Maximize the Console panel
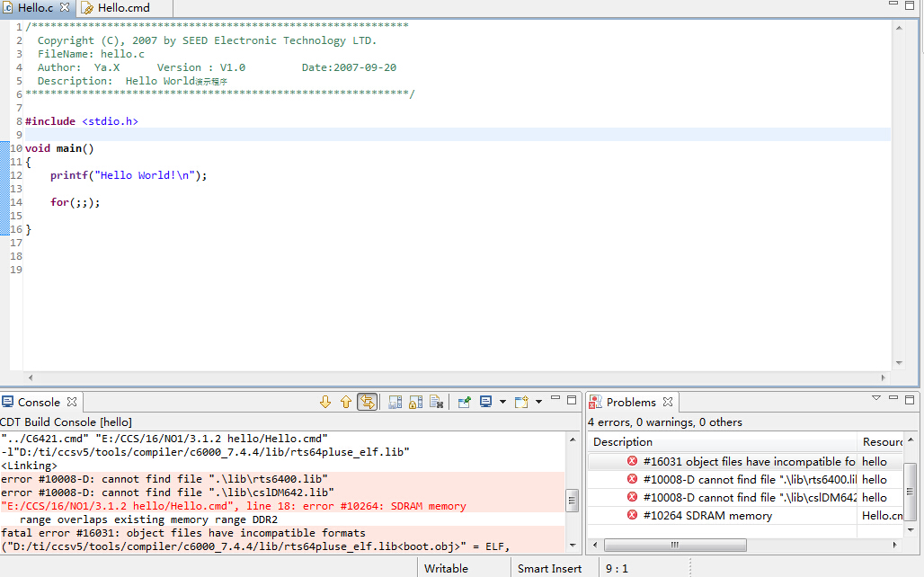Screen dimensions: 924x577 pos(572,400)
